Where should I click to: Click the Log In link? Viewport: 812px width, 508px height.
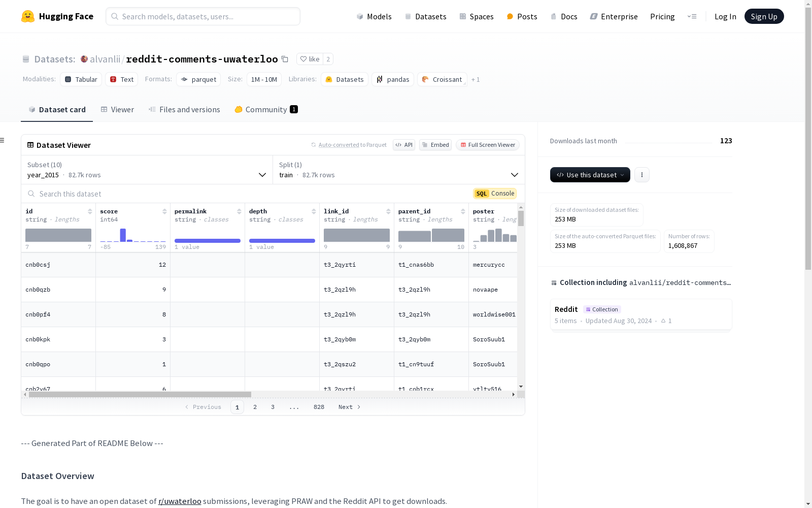[725, 16]
